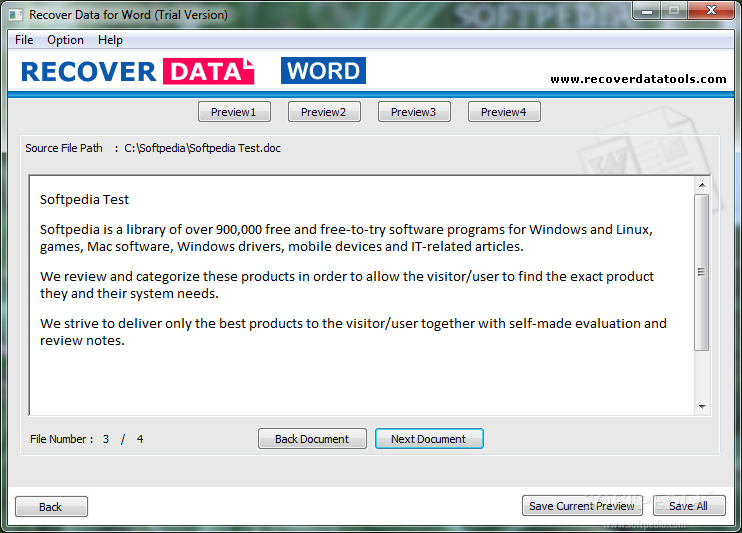This screenshot has width=742, height=533.
Task: Click the source path C:\Softpedia\Softpedia Test.doc
Action: point(203,148)
